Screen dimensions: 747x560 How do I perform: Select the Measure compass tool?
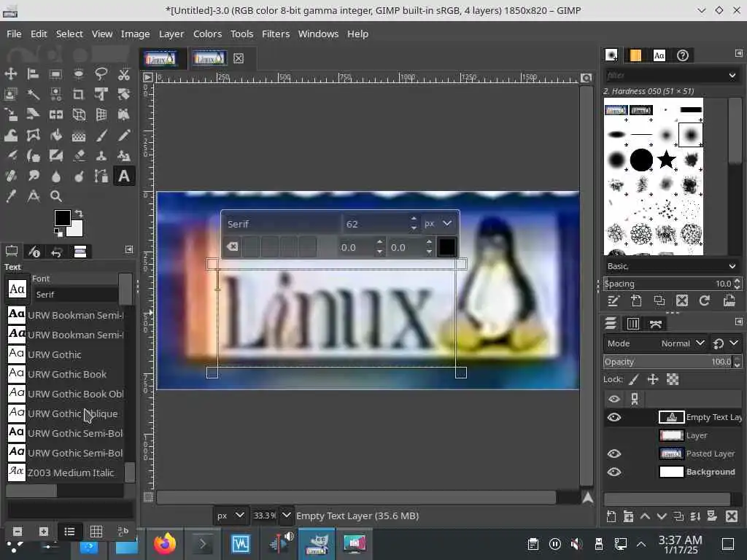pyautogui.click(x=33, y=196)
